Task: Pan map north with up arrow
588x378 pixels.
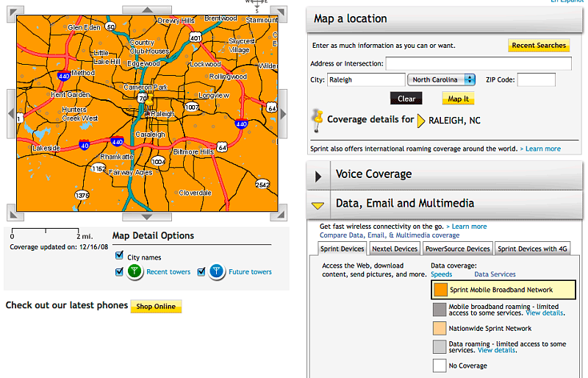Action: [x=147, y=10]
